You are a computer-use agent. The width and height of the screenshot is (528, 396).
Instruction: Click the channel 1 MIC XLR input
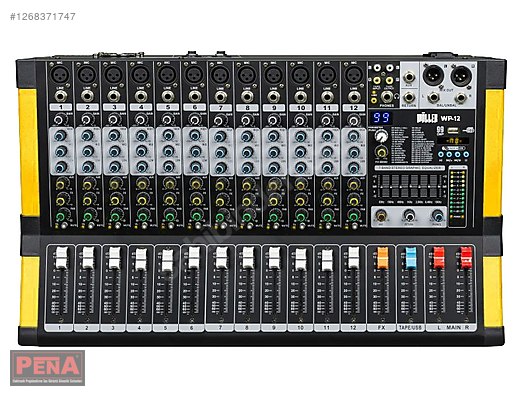[61, 74]
